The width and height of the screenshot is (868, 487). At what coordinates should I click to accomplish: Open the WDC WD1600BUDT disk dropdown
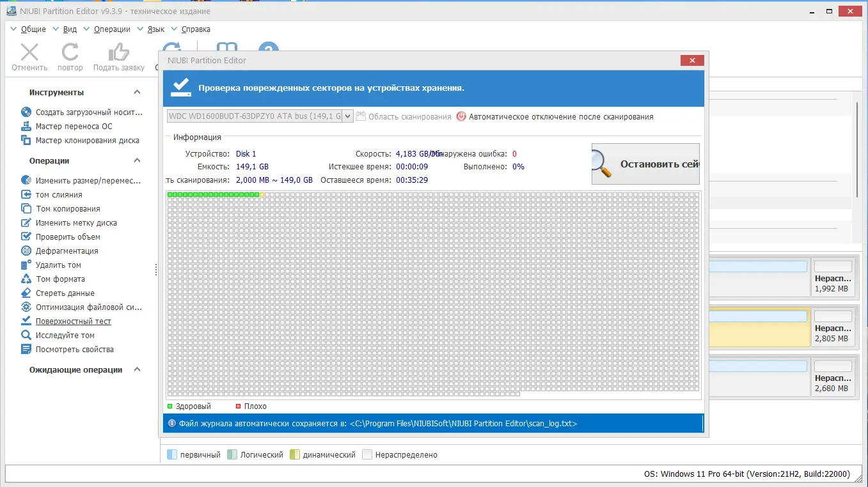click(347, 116)
